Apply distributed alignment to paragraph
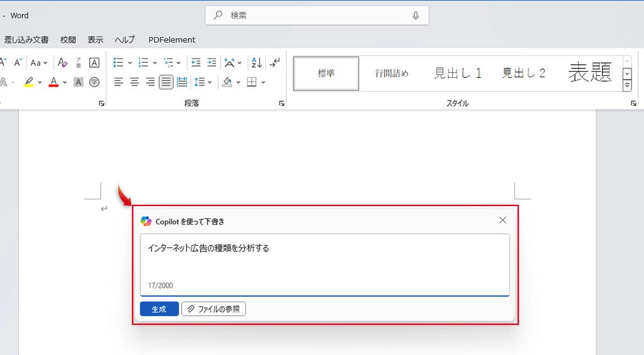The image size is (644, 355). [x=182, y=82]
